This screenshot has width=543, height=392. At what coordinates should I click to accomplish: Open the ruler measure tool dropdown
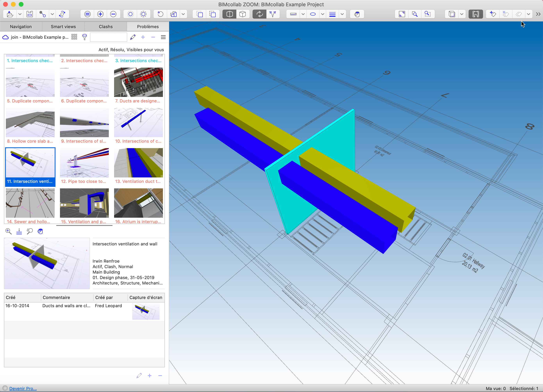pyautogui.click(x=303, y=14)
